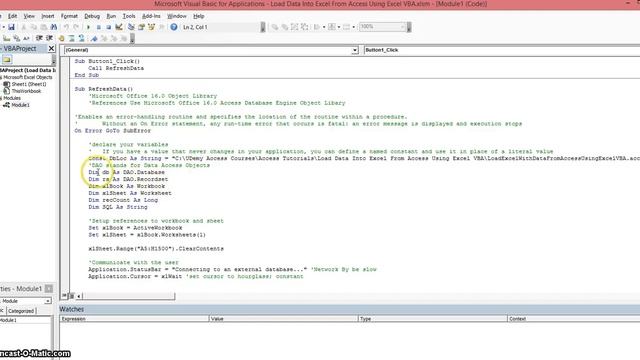
Task: Select ThisWorkbook in project tree
Action: tap(26, 91)
